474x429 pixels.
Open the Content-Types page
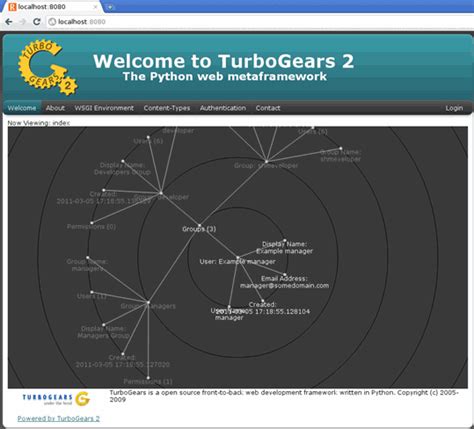pos(167,108)
